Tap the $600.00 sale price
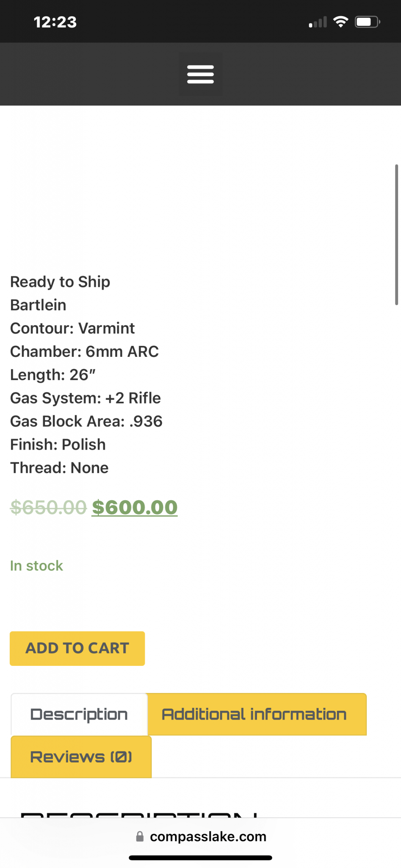Screen dimensions: 401x868 (x=135, y=507)
